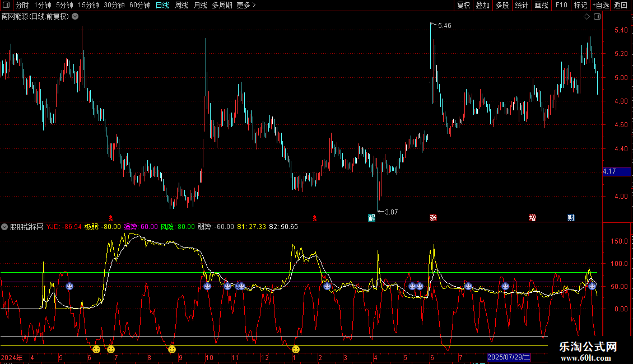This screenshot has height=364, width=633.
Task: Click the 返回 back button
Action: coord(621,5)
